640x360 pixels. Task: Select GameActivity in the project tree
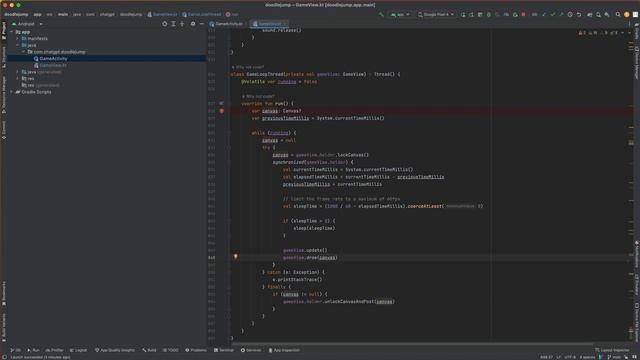(53, 58)
